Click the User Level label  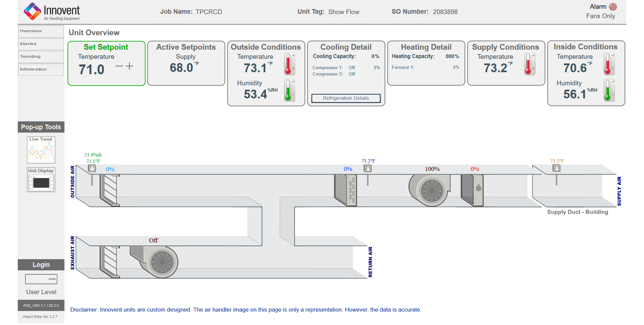pos(41,292)
